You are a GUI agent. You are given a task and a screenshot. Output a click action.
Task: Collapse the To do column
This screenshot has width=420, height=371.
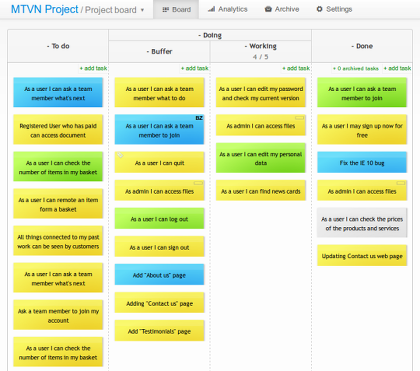[48, 46]
